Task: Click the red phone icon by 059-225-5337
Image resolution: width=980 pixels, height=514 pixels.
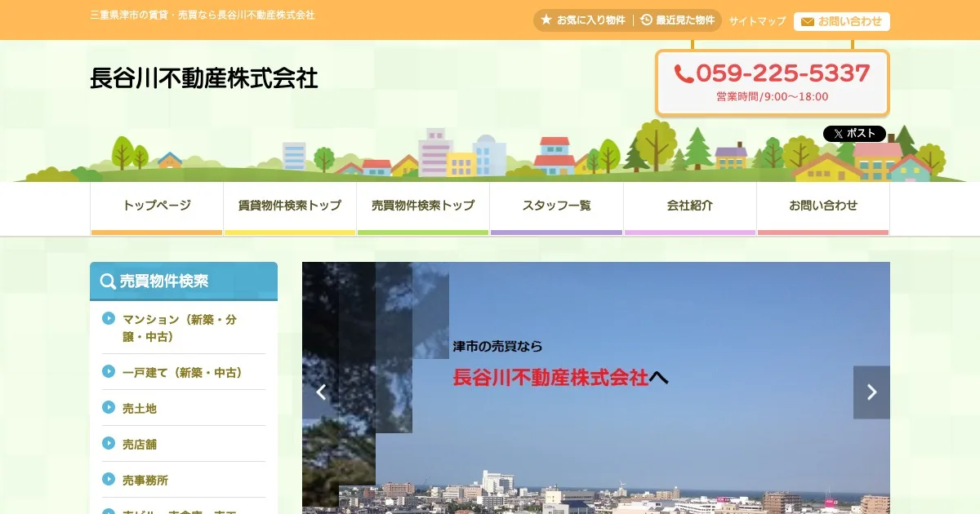Action: (684, 74)
